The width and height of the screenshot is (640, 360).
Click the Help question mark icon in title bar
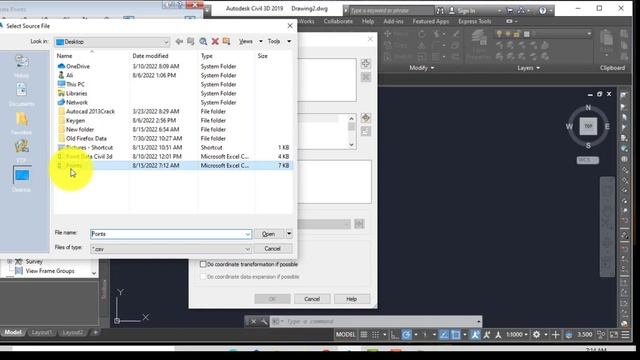tap(542, 11)
